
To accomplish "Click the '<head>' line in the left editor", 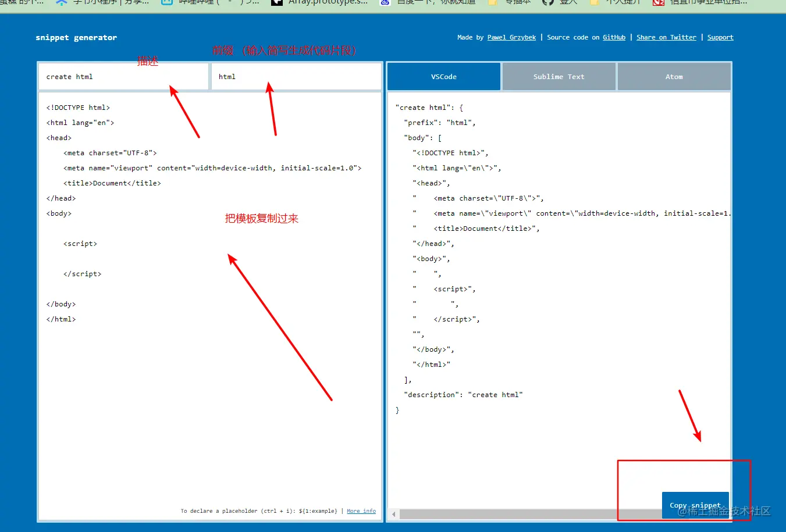I will (59, 138).
